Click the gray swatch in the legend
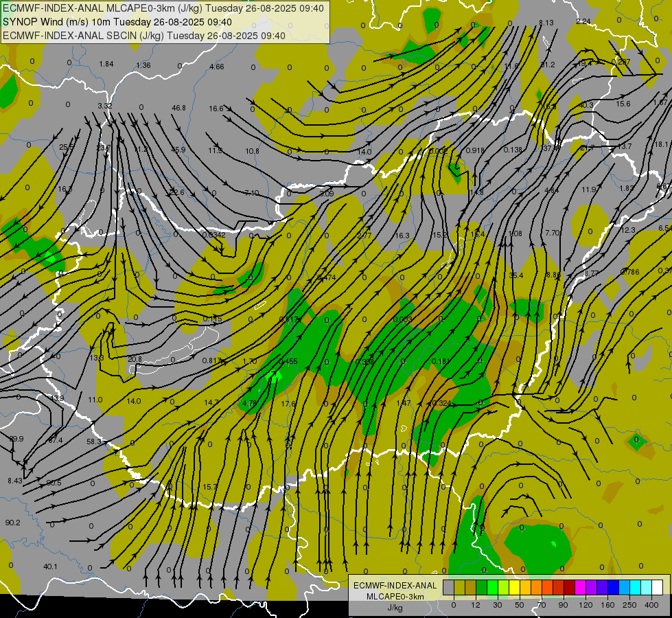The image size is (672, 618). click(x=448, y=588)
